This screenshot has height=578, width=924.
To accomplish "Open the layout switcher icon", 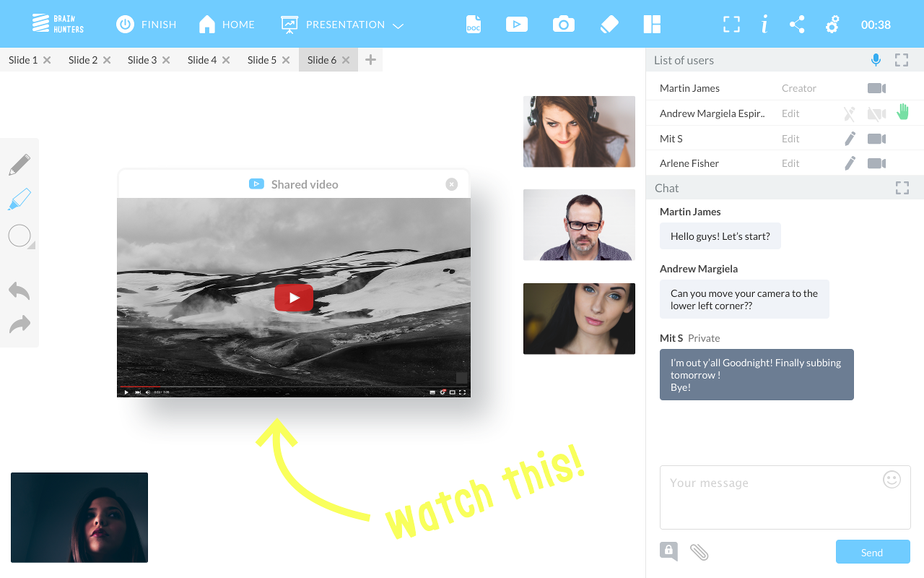I will 652,24.
